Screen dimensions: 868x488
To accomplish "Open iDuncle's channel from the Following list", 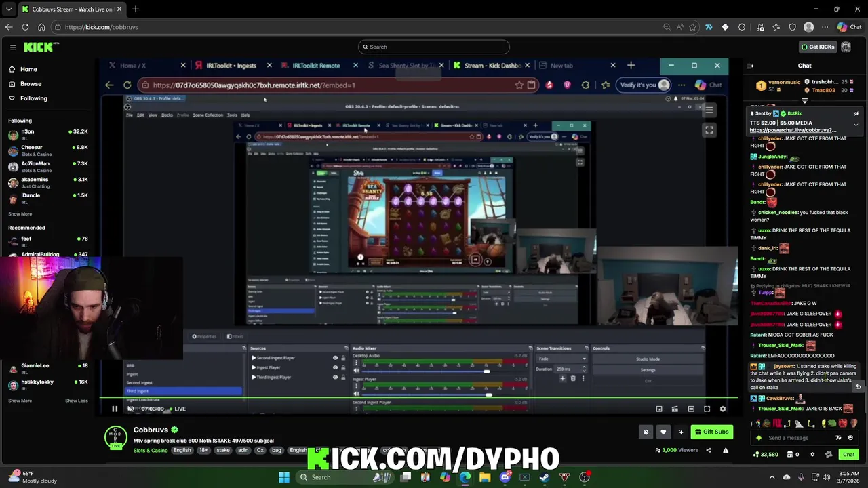I will coord(47,198).
